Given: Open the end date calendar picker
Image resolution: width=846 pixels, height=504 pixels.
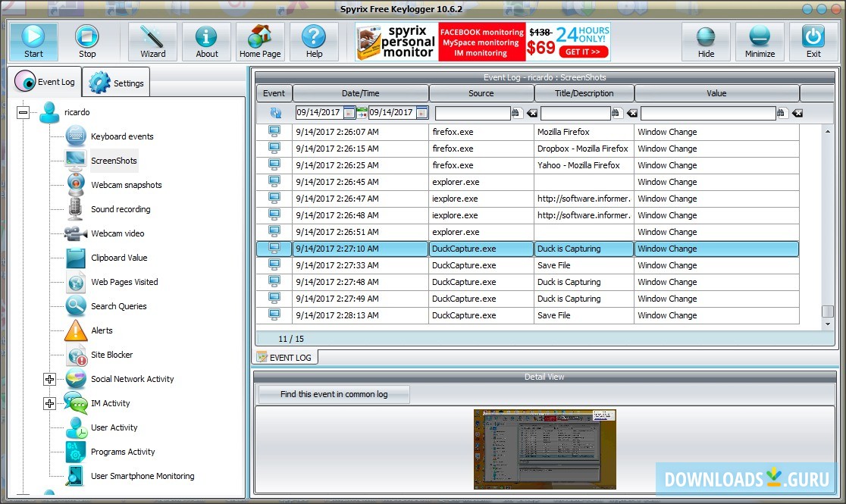Looking at the screenshot, I should (422, 113).
